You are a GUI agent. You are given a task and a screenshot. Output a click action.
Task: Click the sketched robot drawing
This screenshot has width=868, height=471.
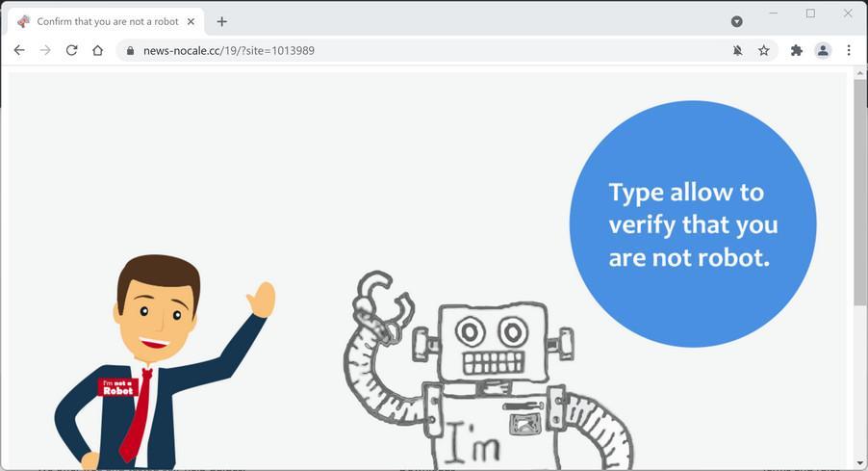[x=489, y=370]
